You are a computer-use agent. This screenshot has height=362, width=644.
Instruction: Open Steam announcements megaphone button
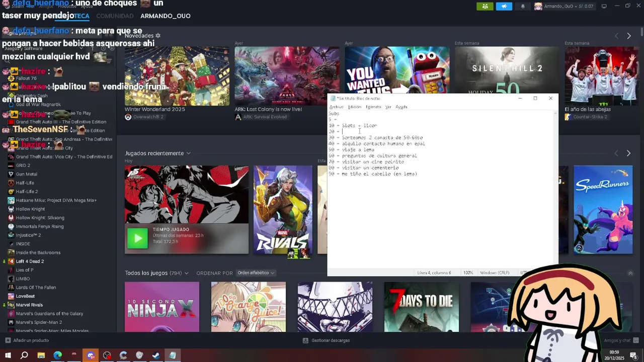(504, 6)
